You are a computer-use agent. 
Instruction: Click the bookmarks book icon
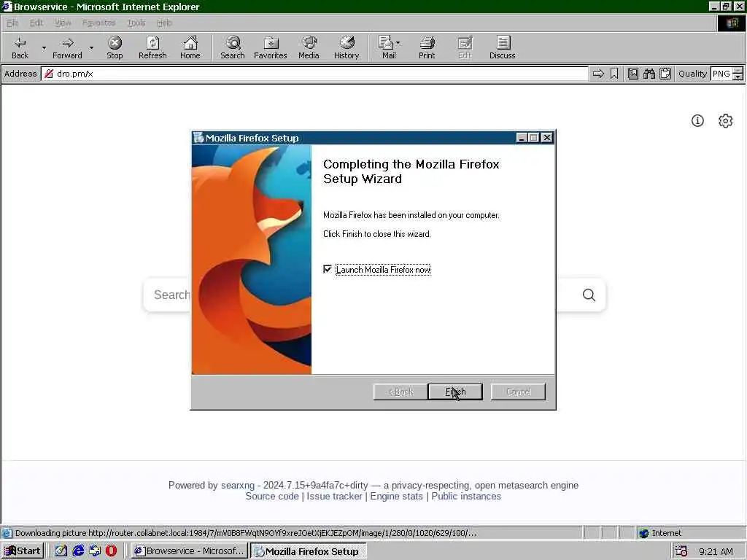[633, 74]
